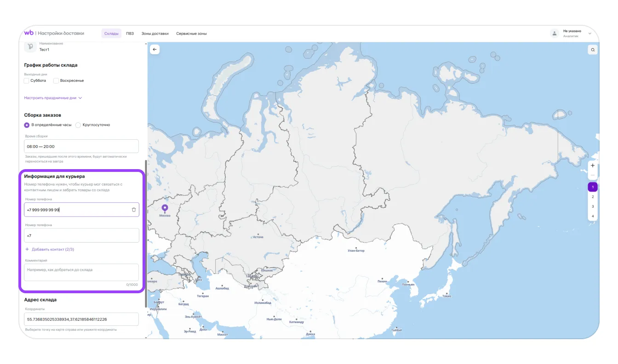
Task: Open the Время сборки time range field
Action: [81, 146]
